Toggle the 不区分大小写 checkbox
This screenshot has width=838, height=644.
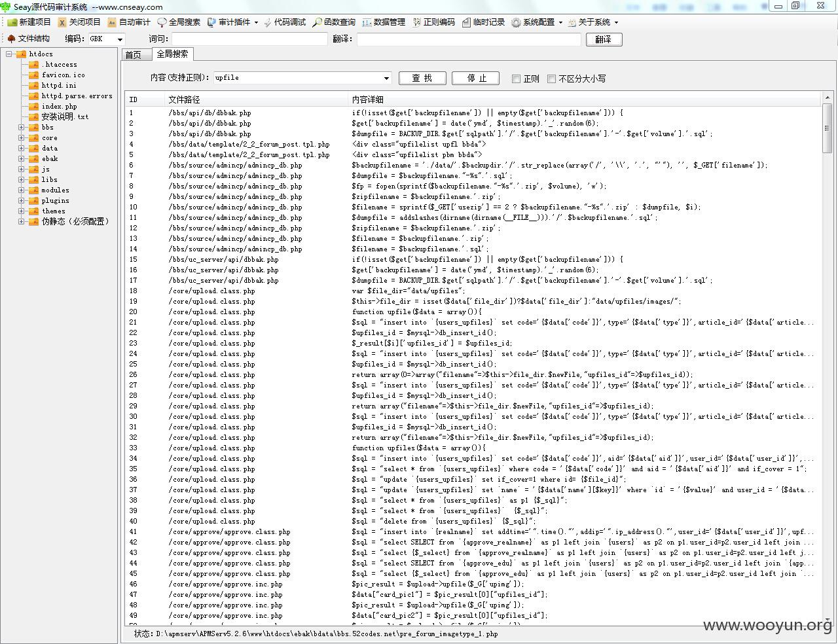coord(551,79)
